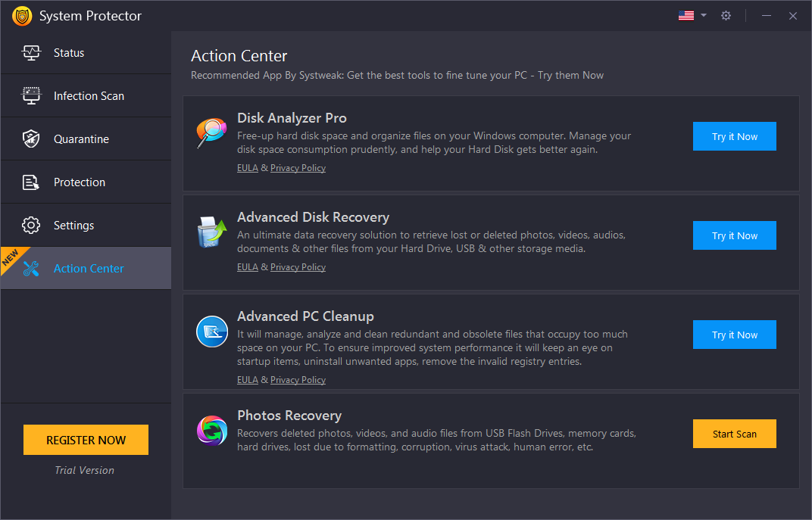Open the Privacy Policy for Advanced PC Cleanup
This screenshot has width=812, height=520.
tap(298, 379)
